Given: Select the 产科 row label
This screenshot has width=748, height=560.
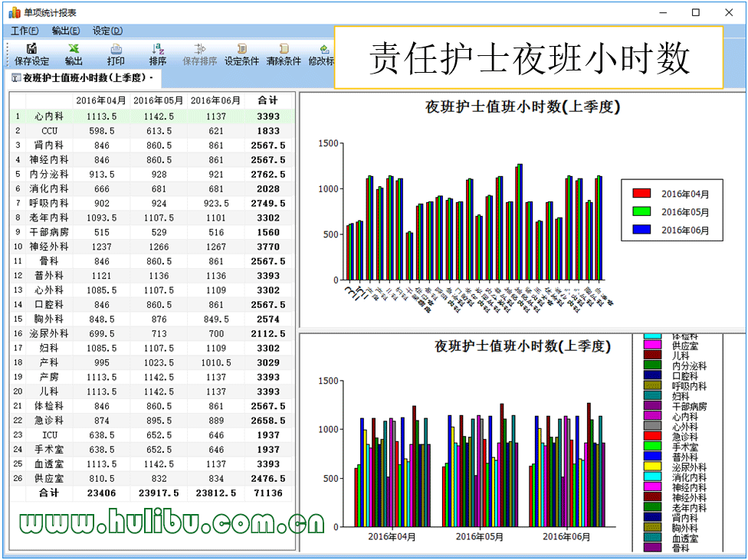Looking at the screenshot, I should [48, 362].
